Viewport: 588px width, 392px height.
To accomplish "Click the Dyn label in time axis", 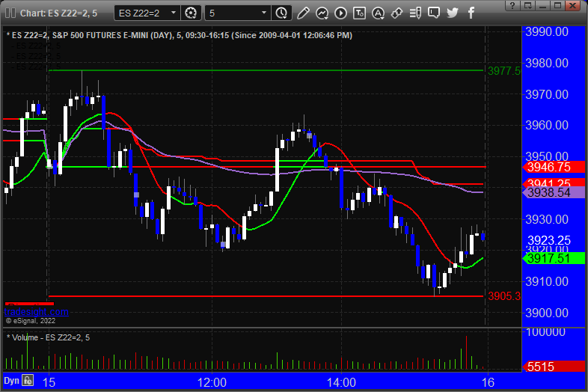I will (11, 381).
